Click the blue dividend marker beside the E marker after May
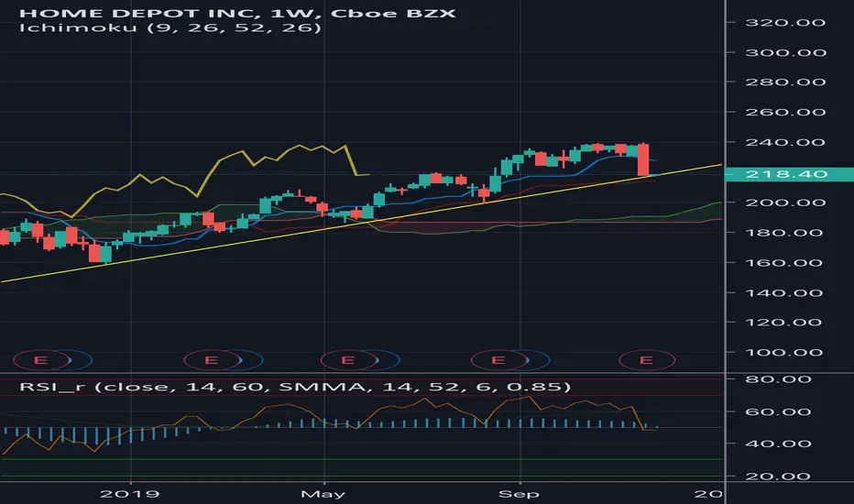 pos(389,360)
